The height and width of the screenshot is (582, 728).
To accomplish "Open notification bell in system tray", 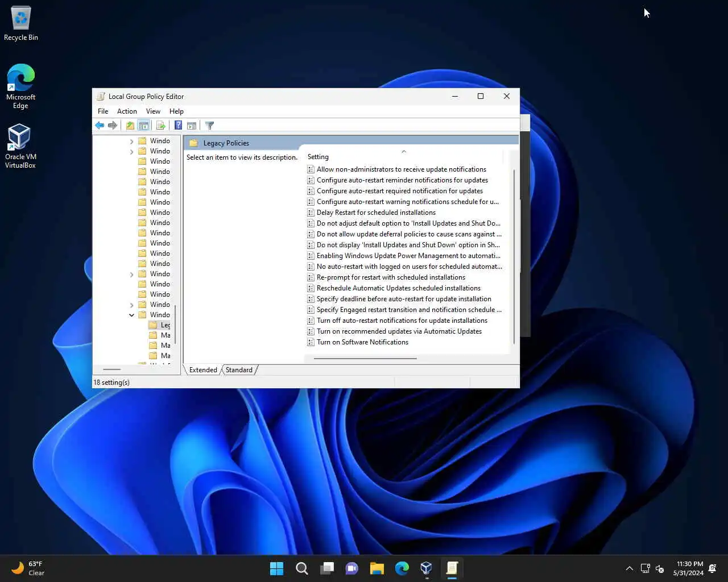I will coord(713,568).
